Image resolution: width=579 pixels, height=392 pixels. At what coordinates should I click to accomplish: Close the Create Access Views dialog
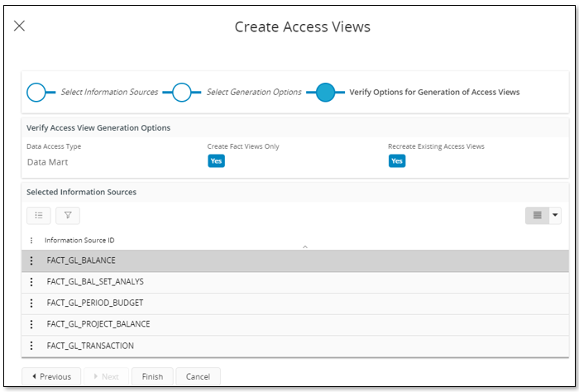click(x=20, y=26)
